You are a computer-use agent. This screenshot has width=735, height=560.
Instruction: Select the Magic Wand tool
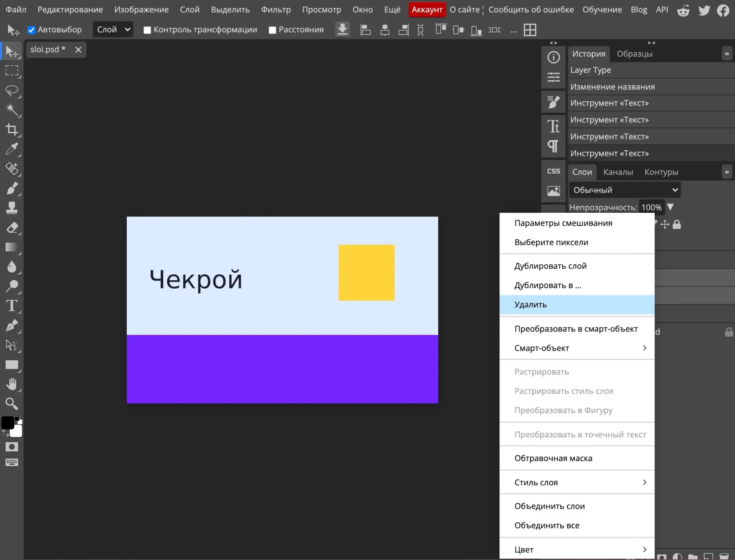pos(12,110)
